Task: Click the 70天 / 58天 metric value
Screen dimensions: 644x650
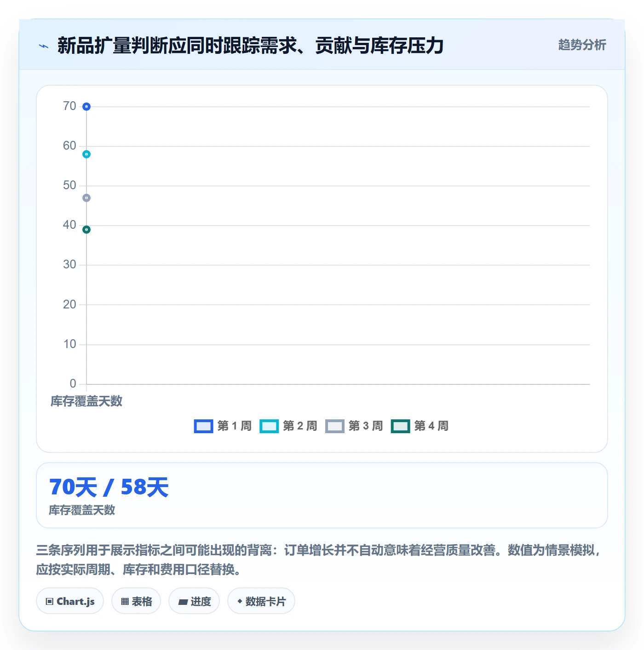Action: pos(109,487)
